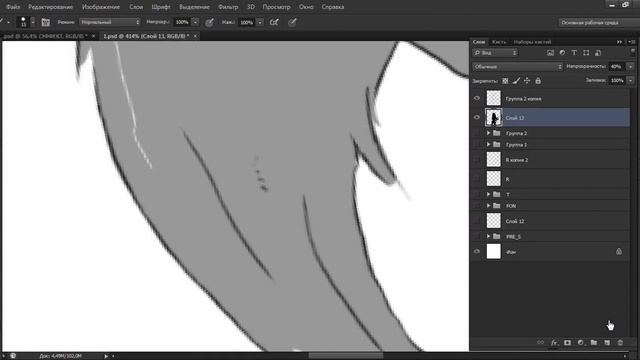
Task: Lock all padlock toggle
Action: click(538, 81)
